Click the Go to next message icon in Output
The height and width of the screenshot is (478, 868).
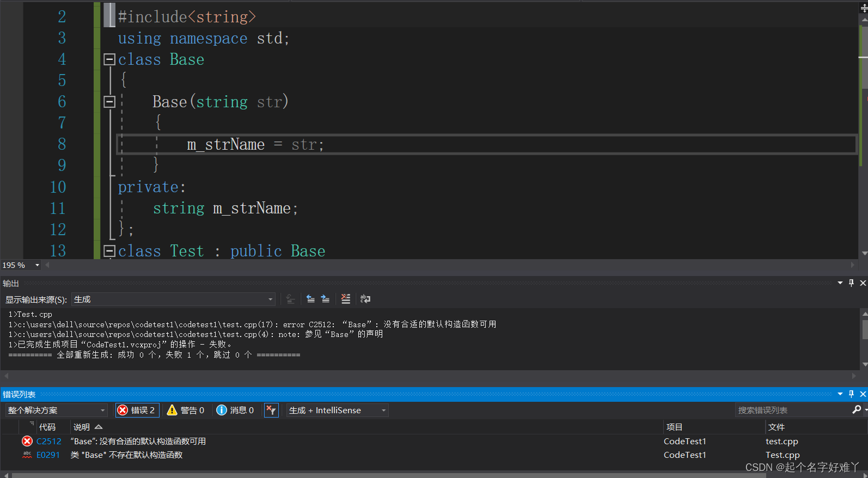(325, 299)
